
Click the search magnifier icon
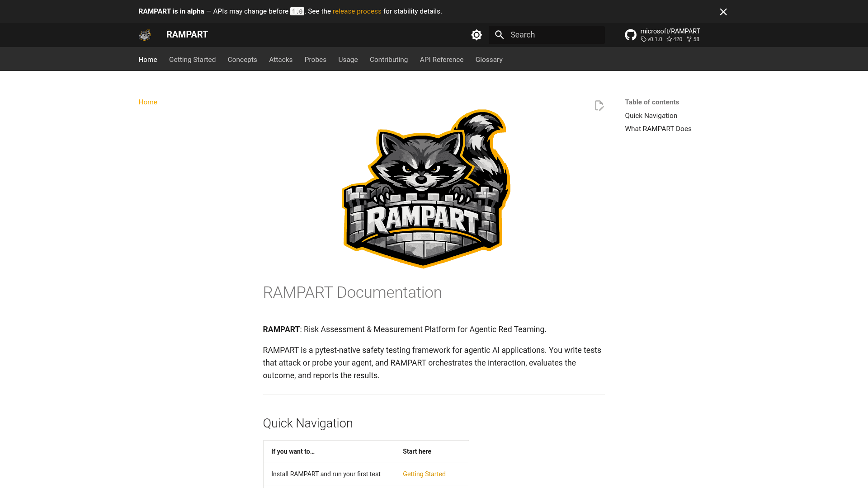point(499,35)
